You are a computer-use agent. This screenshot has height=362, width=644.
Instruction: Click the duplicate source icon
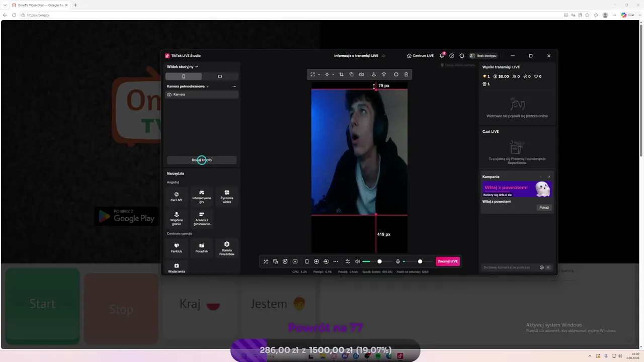(x=351, y=74)
